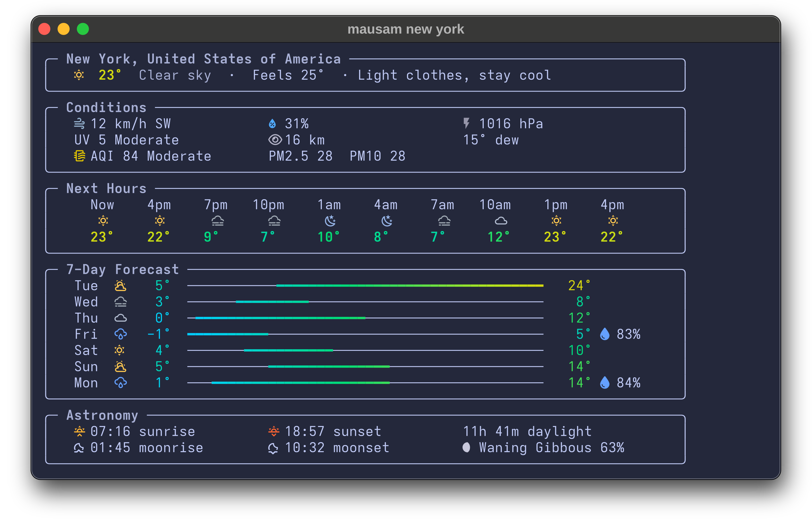Viewport: 812px width, 526px height.
Task: Click the Waning Gibbous moon phase icon
Action: 466,448
